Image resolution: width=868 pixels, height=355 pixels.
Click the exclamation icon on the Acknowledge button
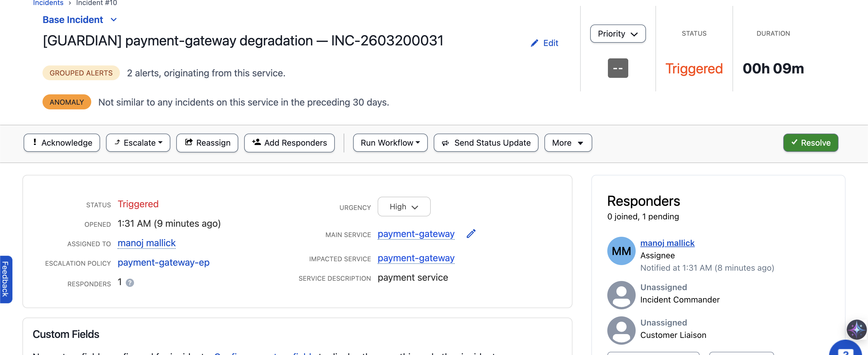tap(35, 142)
